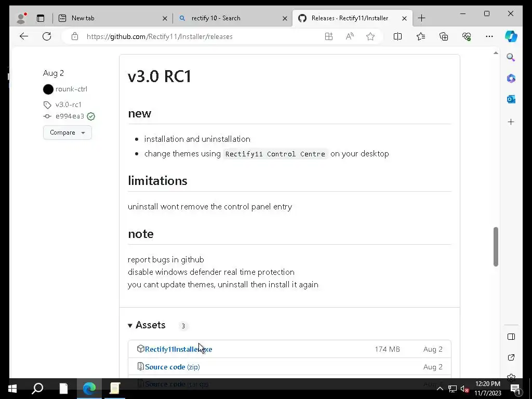Open the muted volume tray icon

pyautogui.click(x=464, y=389)
